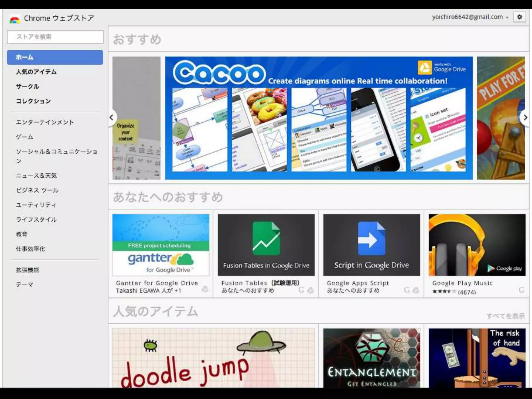The width and height of the screenshot is (532, 399).
Task: Click the Chrome Web Store logo
Action: pyautogui.click(x=15, y=19)
